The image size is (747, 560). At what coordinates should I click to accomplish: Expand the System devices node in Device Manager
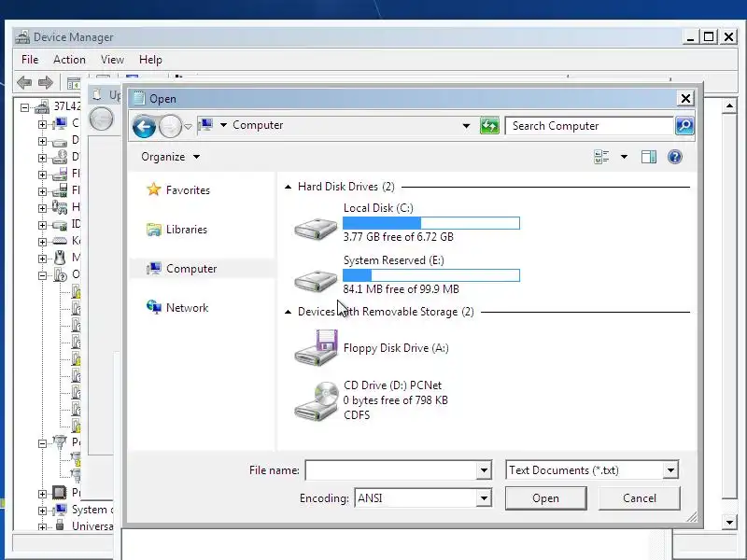tap(42, 511)
